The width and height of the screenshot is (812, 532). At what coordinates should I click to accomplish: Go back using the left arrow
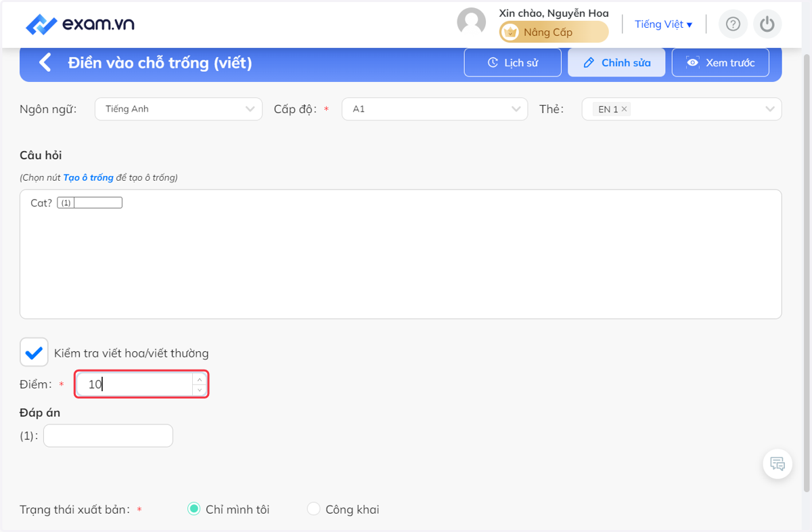tap(45, 63)
